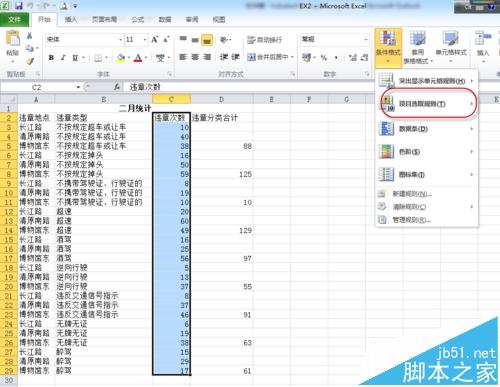This screenshot has width=500, height=387.
Task: Open Data Bars (数据条) submenu
Action: (427, 129)
